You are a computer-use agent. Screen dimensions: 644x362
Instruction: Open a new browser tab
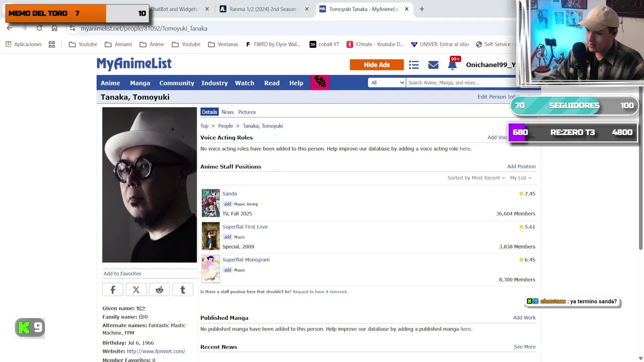pos(422,9)
